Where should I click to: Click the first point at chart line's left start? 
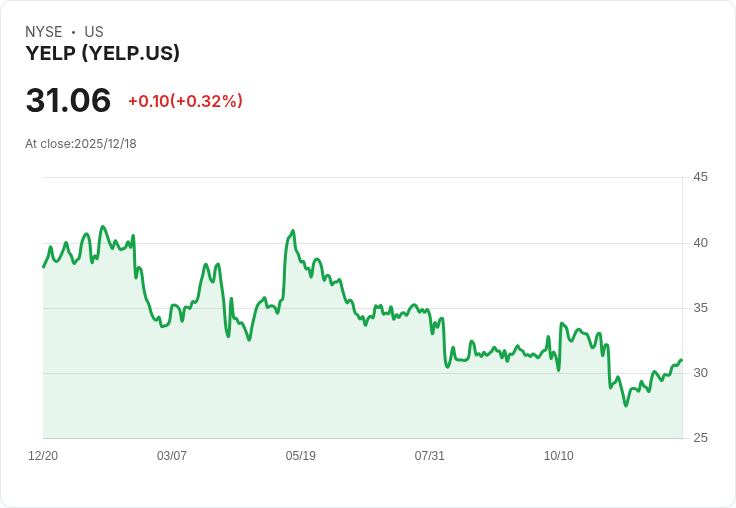tap(43, 267)
